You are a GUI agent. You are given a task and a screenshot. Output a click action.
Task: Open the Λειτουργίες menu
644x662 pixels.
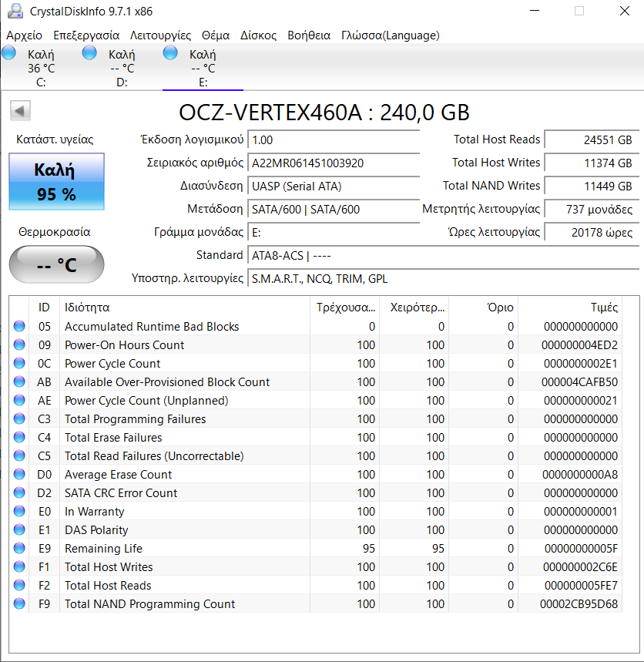click(160, 35)
